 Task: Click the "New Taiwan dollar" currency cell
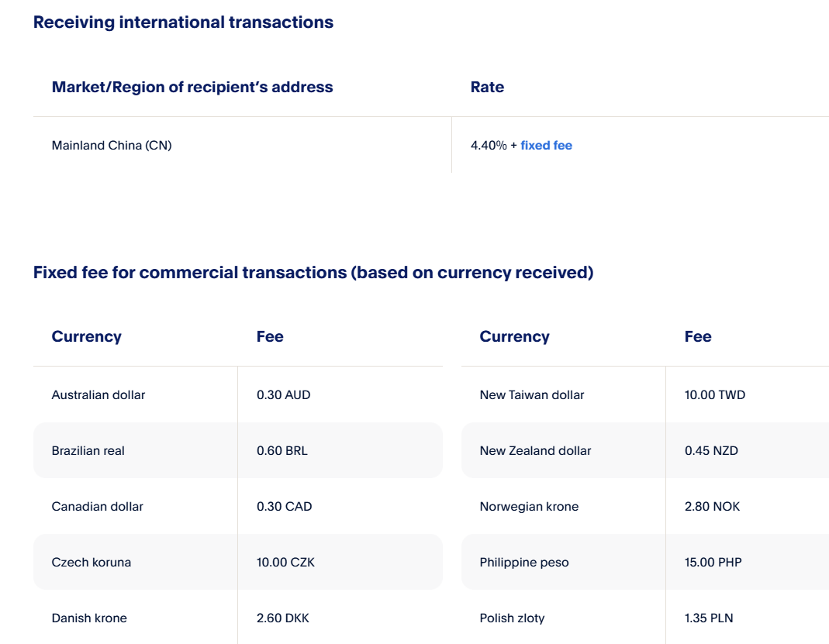pyautogui.click(x=532, y=395)
